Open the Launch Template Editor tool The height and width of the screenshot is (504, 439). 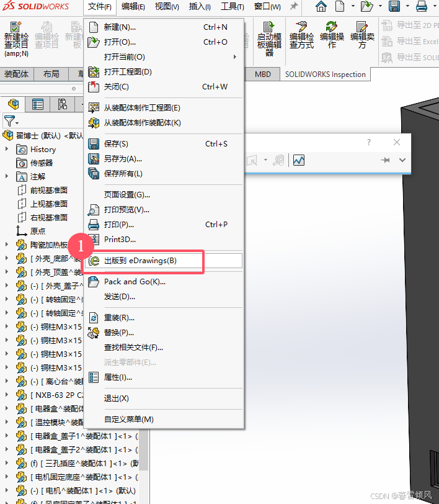coord(269,38)
